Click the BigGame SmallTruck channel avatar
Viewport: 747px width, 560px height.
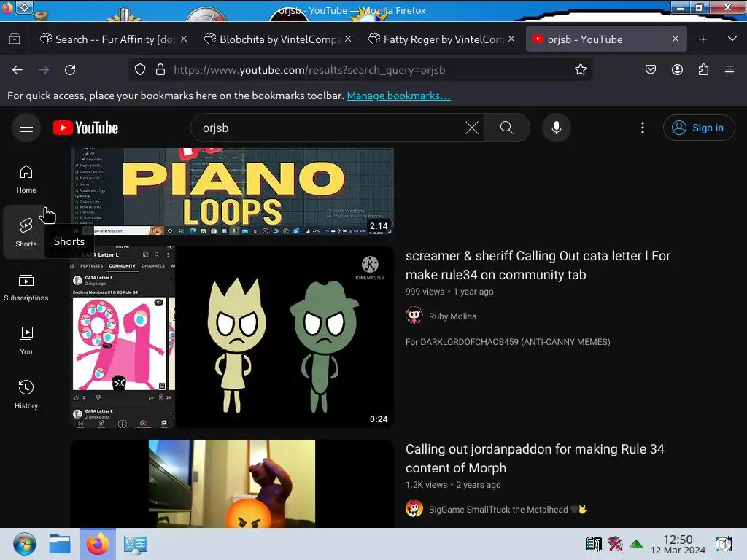tap(414, 509)
